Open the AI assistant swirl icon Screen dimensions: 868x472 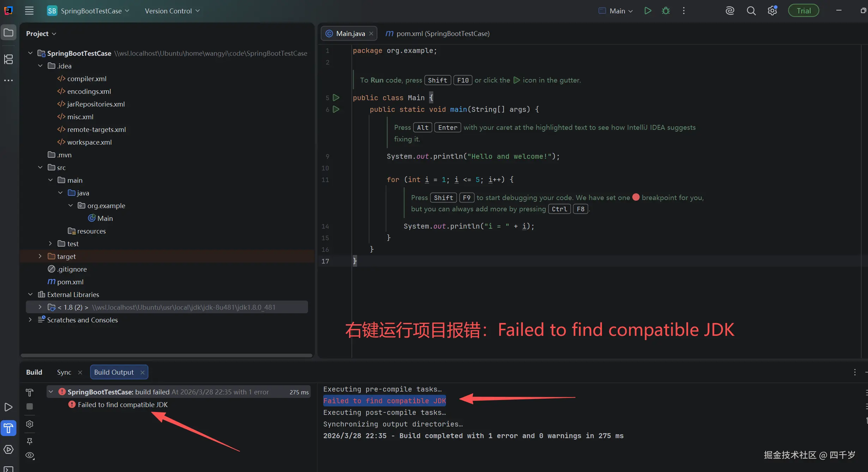pyautogui.click(x=730, y=11)
